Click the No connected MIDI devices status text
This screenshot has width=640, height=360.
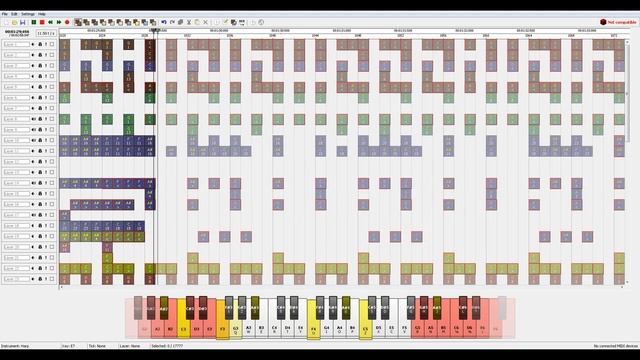point(616,346)
